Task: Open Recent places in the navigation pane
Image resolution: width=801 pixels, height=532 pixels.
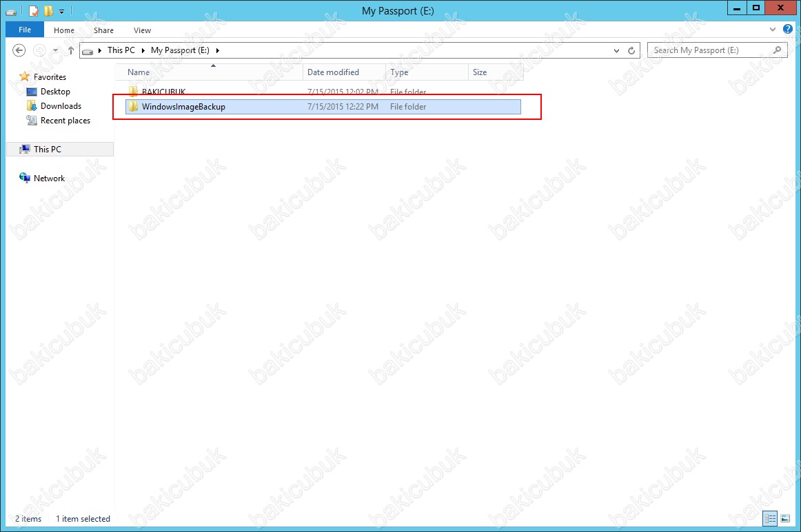Action: click(65, 121)
